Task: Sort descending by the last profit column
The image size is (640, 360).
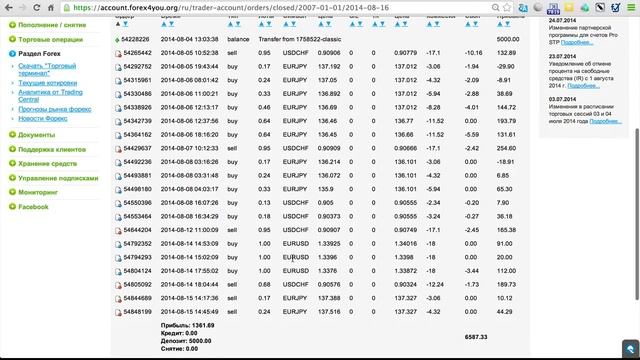Action: point(507,24)
